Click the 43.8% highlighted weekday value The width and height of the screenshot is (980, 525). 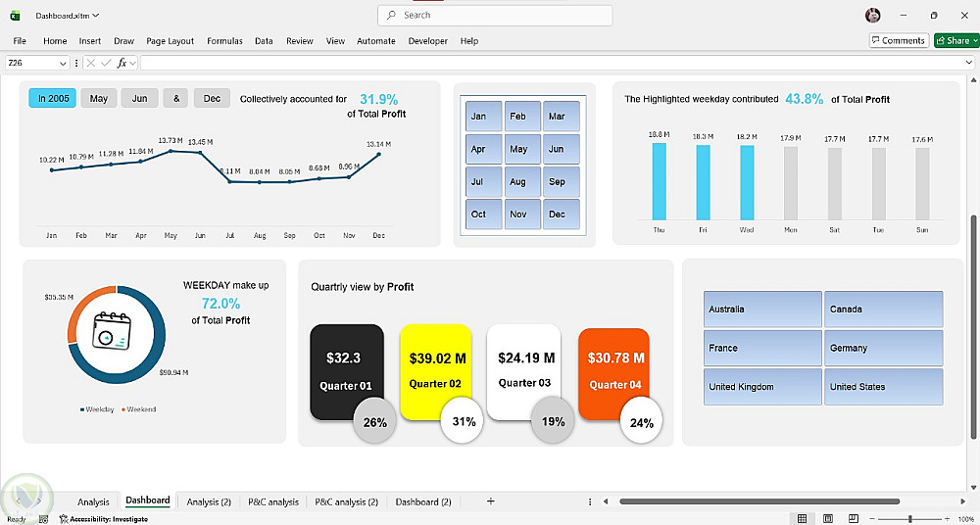click(x=804, y=99)
